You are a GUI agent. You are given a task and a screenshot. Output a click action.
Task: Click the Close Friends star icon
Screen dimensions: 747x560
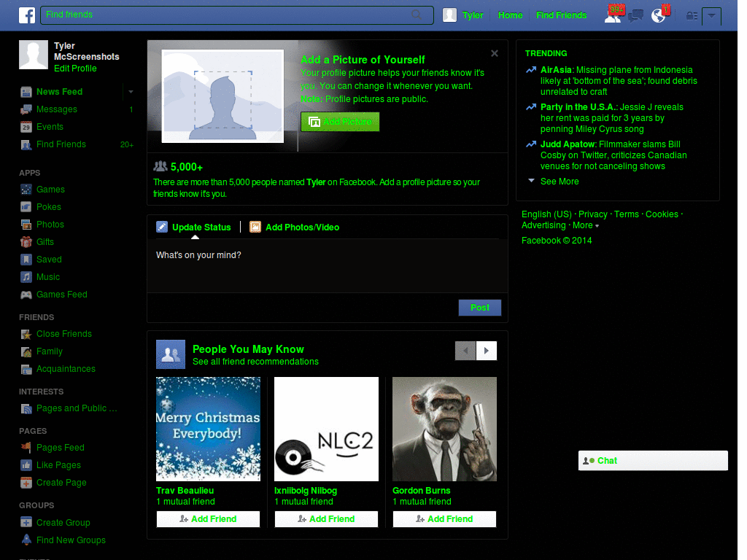pyautogui.click(x=26, y=334)
